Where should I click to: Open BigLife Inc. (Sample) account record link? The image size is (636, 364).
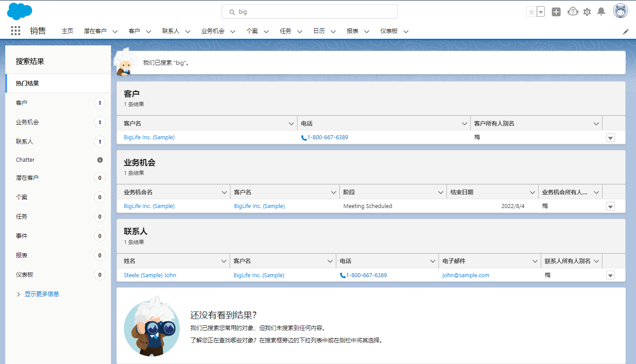click(x=149, y=137)
